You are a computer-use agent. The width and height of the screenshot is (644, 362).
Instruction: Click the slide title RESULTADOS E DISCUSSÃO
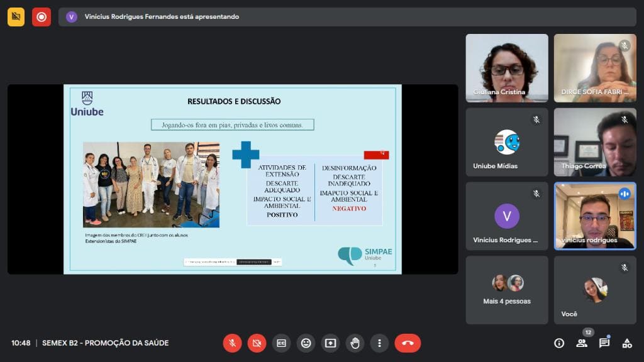click(x=234, y=101)
